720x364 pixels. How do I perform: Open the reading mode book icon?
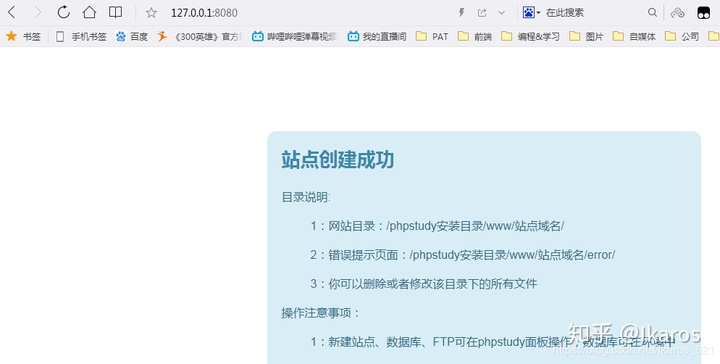click(115, 12)
